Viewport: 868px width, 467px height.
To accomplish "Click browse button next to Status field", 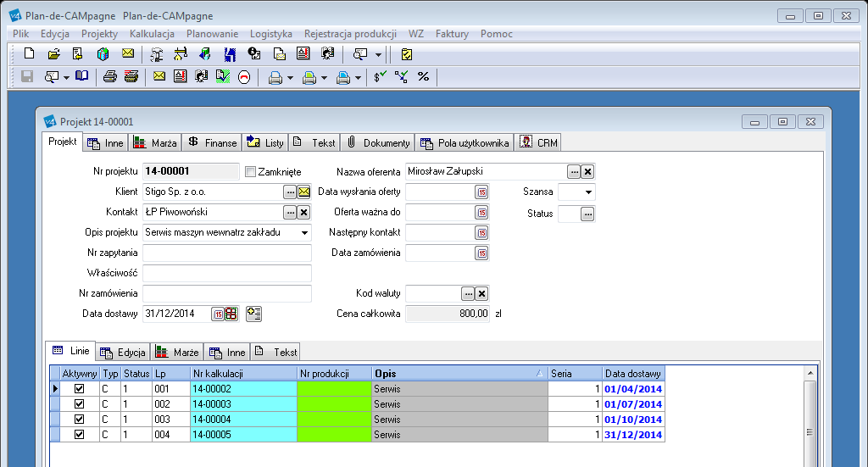I will point(587,214).
